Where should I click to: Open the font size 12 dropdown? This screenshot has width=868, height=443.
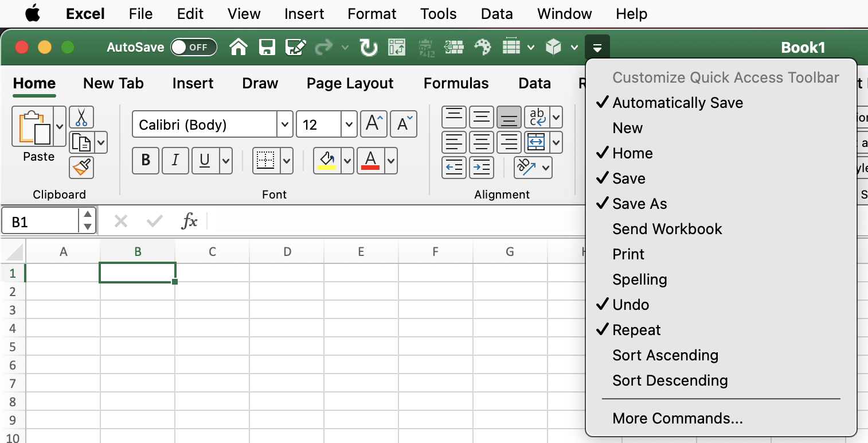tap(349, 125)
